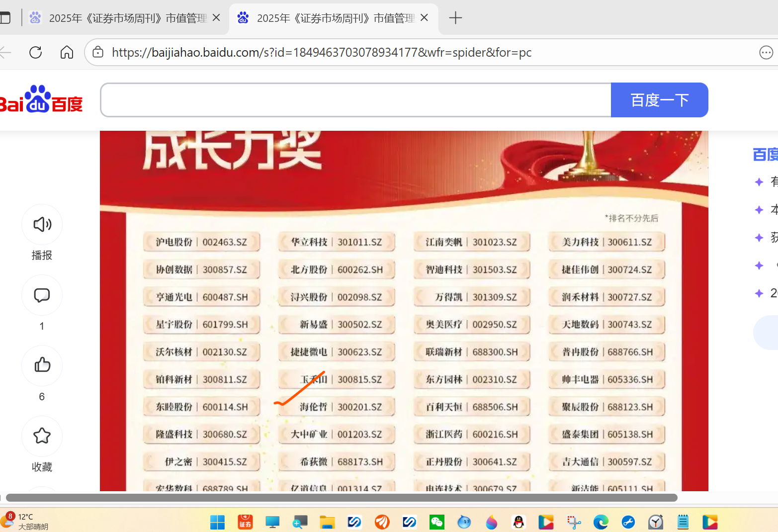The image size is (778, 532).
Task: Click the 盛泰集团 605138.SH cell
Action: tap(607, 434)
